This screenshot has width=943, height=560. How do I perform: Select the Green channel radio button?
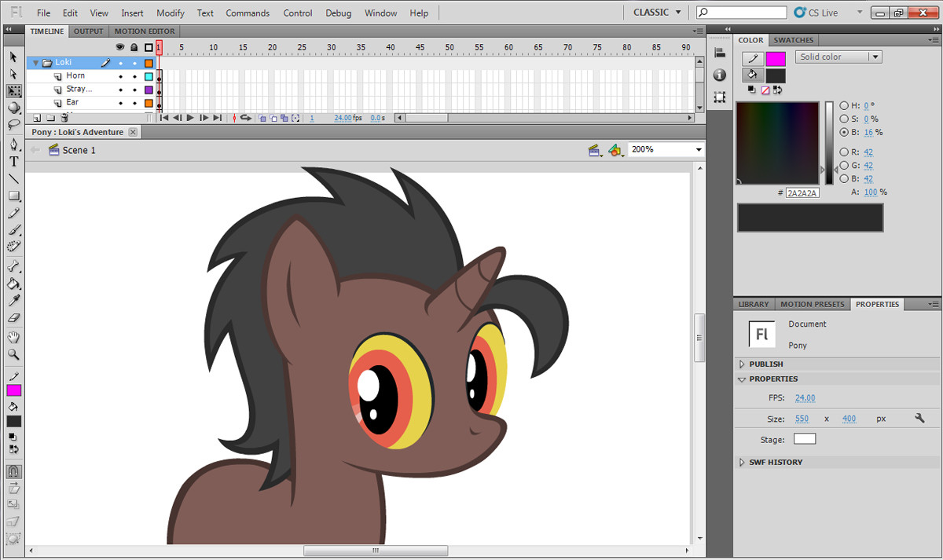click(844, 166)
